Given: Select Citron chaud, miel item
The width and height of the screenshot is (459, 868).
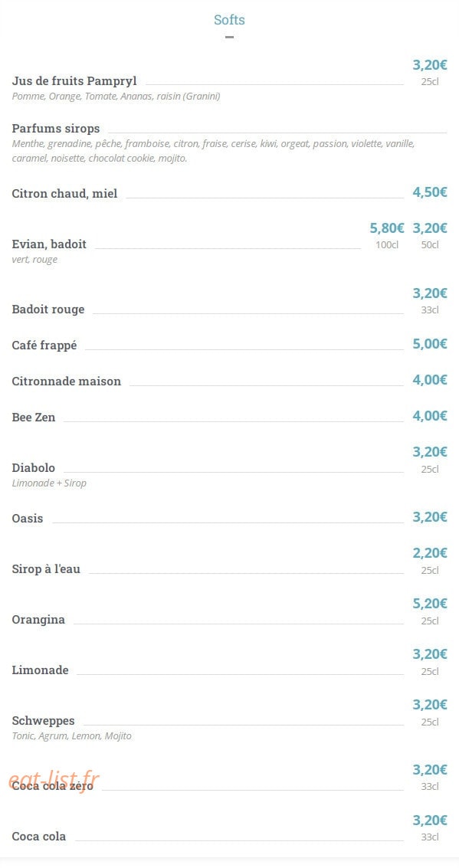Looking at the screenshot, I should tap(64, 194).
